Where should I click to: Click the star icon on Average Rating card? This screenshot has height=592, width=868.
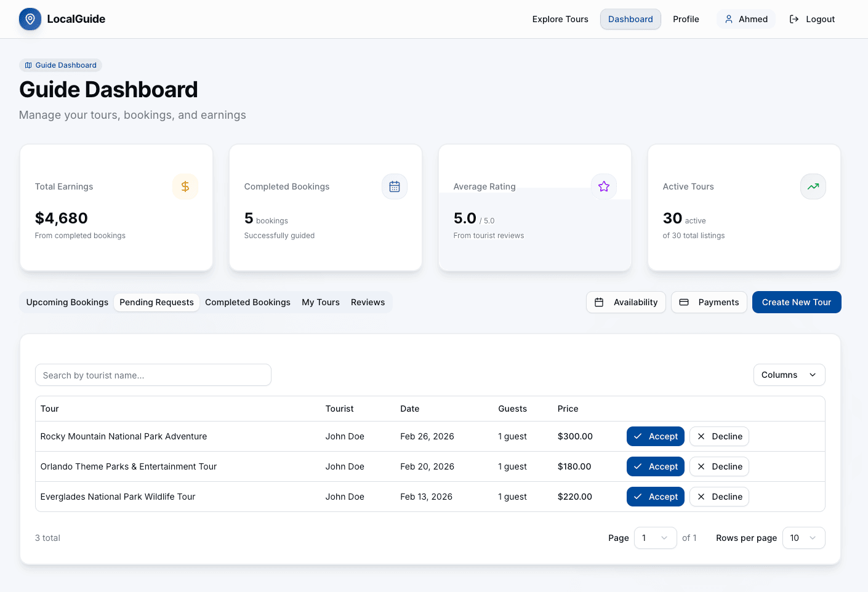pyautogui.click(x=604, y=186)
